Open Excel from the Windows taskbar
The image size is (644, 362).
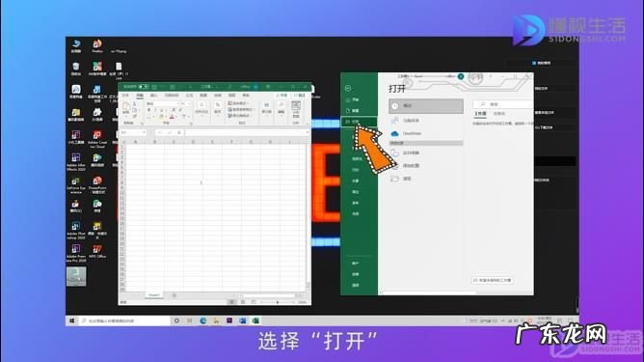pos(255,320)
